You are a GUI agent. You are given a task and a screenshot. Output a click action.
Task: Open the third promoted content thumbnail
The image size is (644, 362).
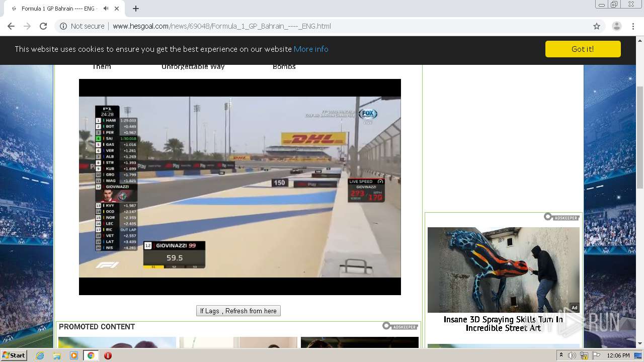click(x=360, y=342)
